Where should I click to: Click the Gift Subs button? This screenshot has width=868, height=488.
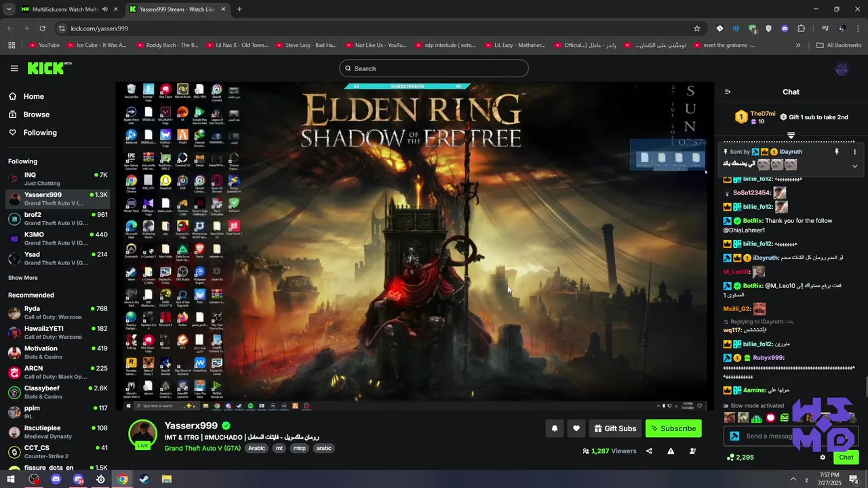click(615, 428)
